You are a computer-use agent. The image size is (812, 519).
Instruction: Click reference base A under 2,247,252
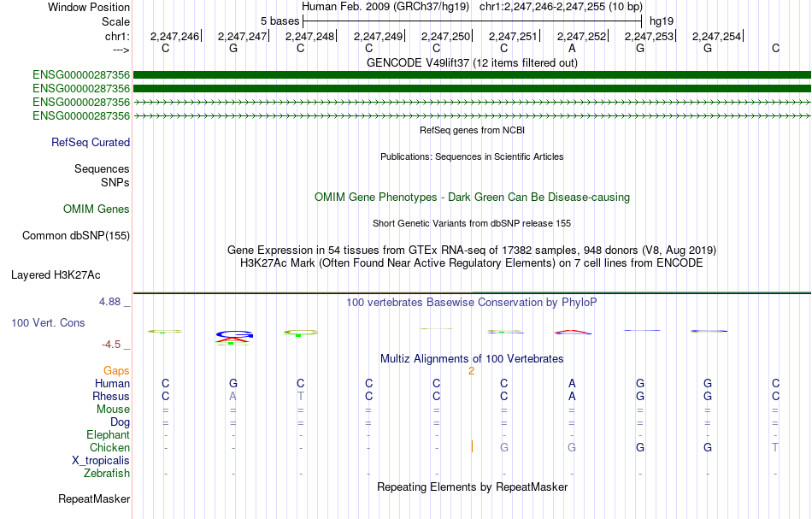point(572,48)
